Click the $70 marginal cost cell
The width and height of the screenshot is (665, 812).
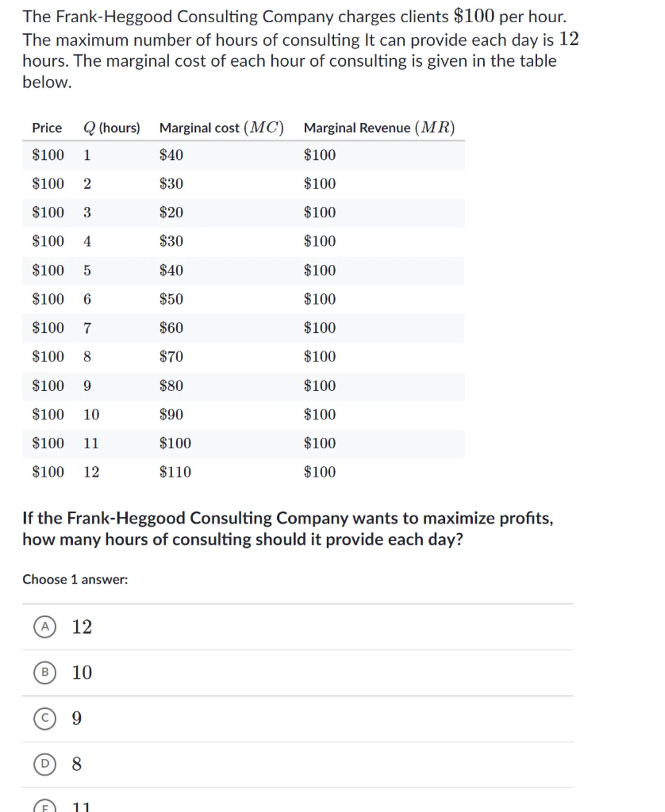pyautogui.click(x=171, y=357)
